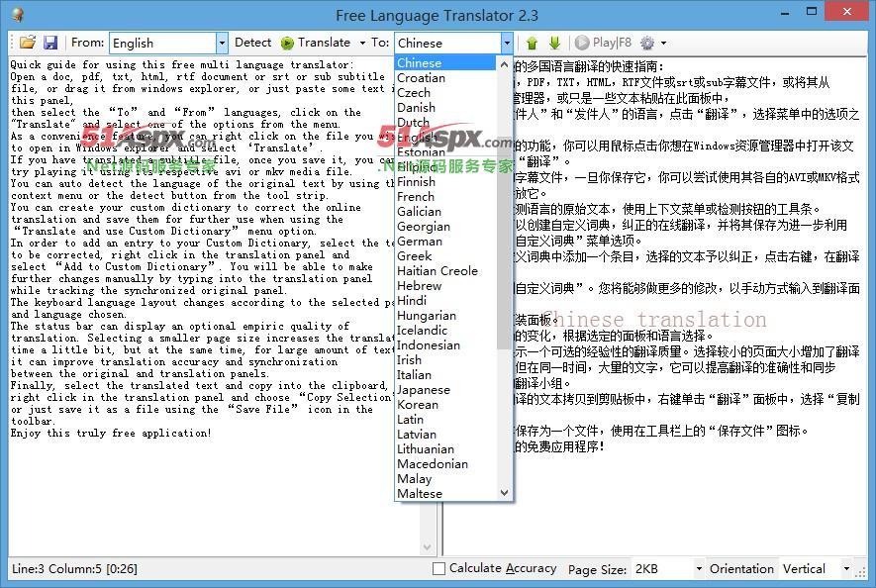Choose French in the language list

(416, 197)
